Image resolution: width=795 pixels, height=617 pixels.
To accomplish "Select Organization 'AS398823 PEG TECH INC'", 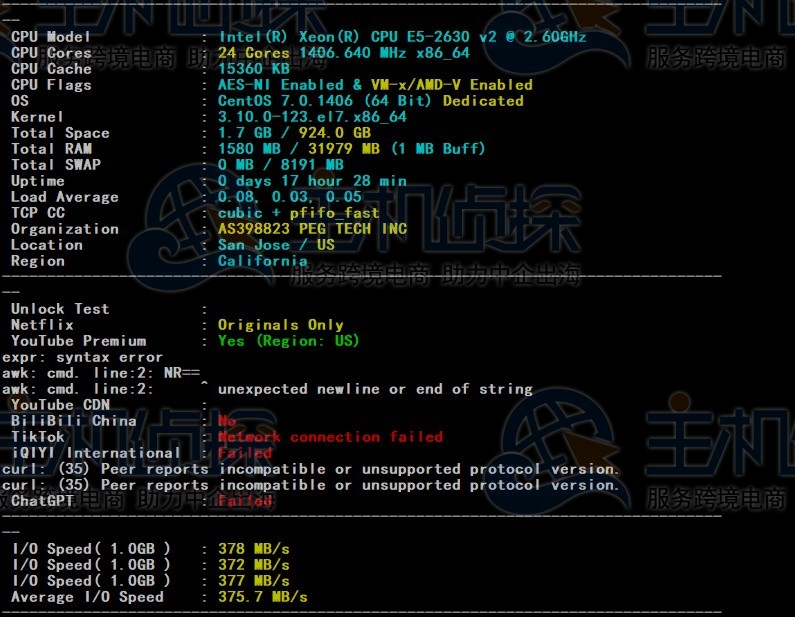I will tap(312, 229).
